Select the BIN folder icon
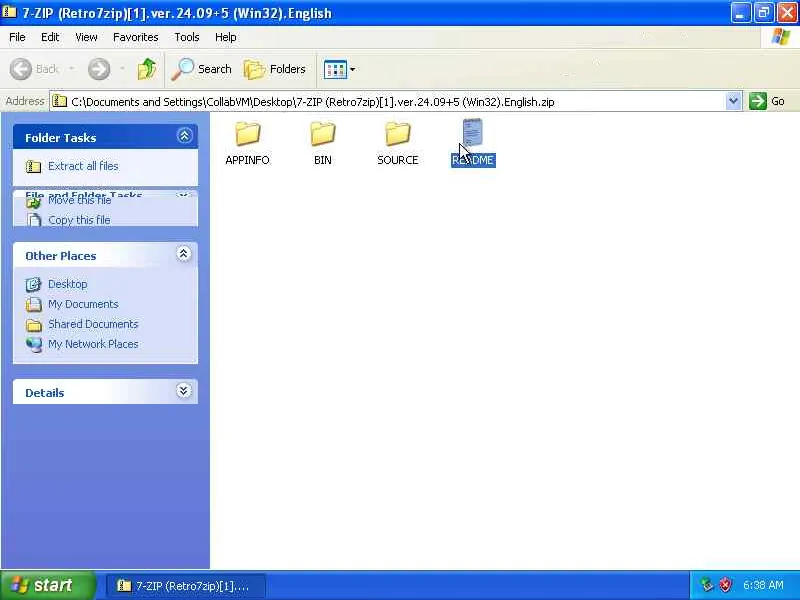 [322, 135]
